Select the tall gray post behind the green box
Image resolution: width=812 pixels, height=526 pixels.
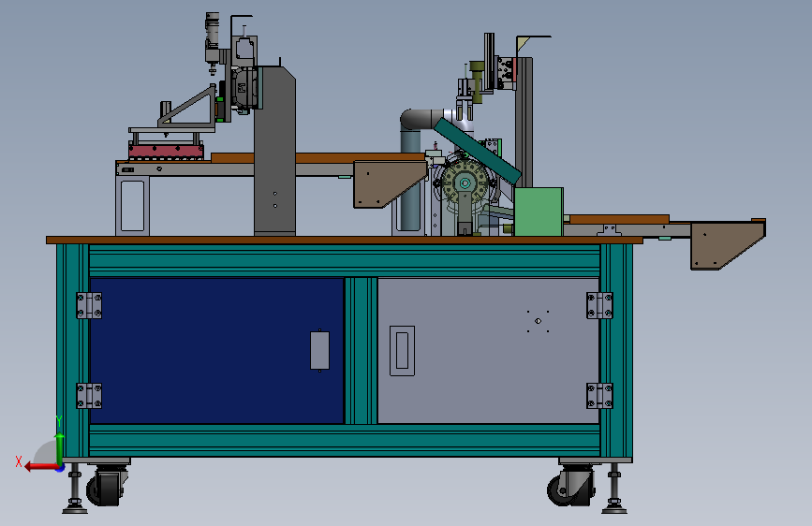point(524,122)
